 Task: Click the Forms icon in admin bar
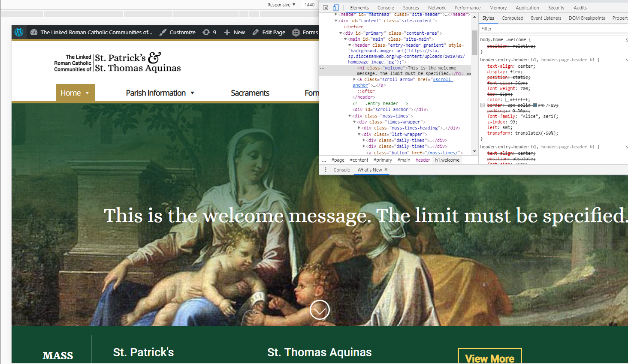[296, 32]
